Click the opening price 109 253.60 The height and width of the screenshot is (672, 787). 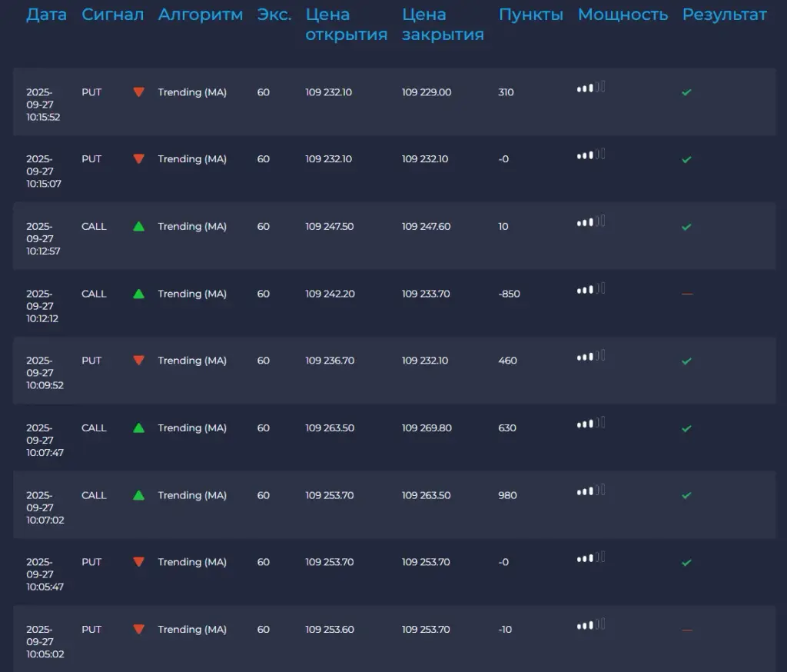pos(330,629)
